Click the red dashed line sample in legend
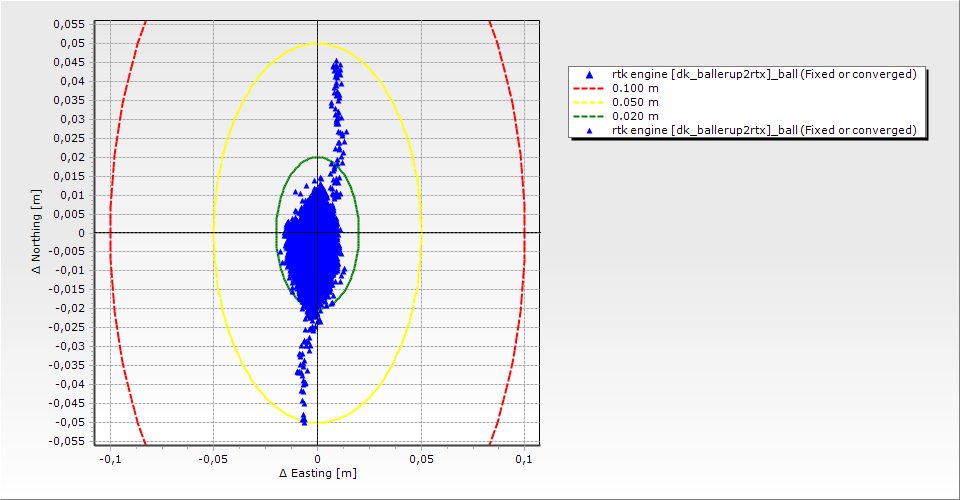 tap(588, 88)
